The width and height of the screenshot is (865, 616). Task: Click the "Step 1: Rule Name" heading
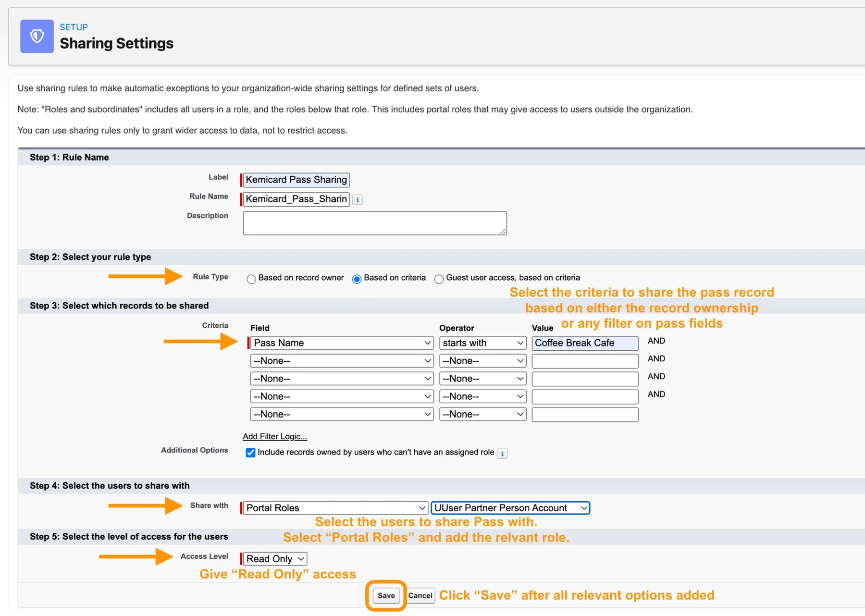pyautogui.click(x=69, y=157)
